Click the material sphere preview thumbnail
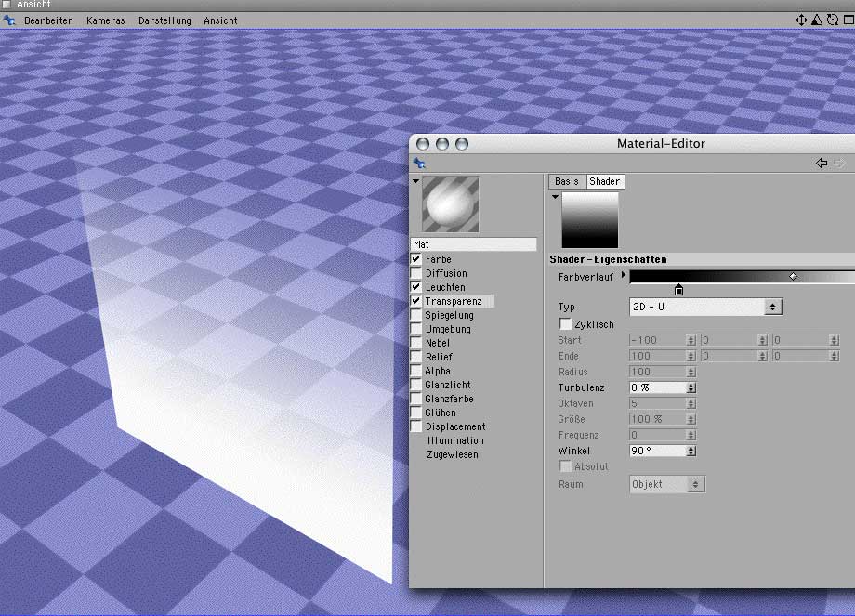 (x=451, y=204)
